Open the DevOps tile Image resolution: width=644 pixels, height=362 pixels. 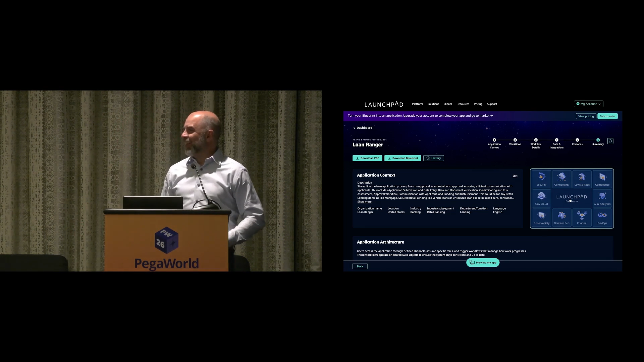click(602, 217)
